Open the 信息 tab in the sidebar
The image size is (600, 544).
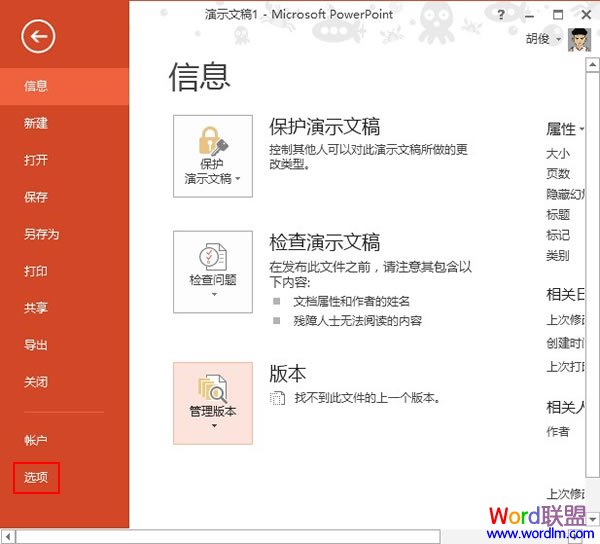64,86
